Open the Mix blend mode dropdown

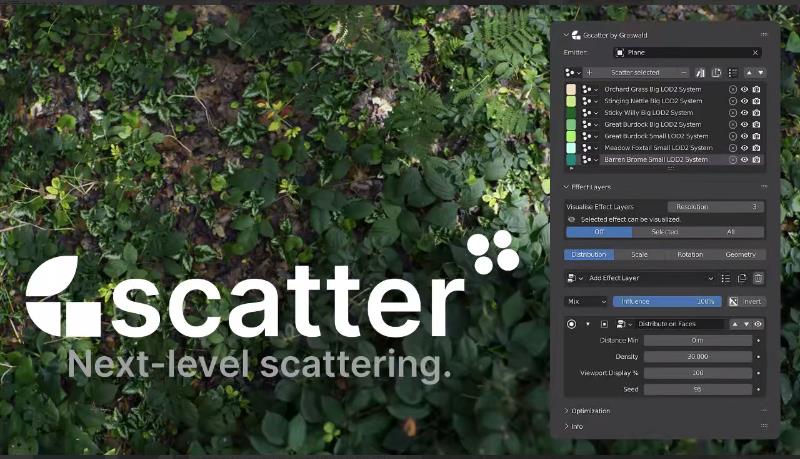click(x=587, y=301)
